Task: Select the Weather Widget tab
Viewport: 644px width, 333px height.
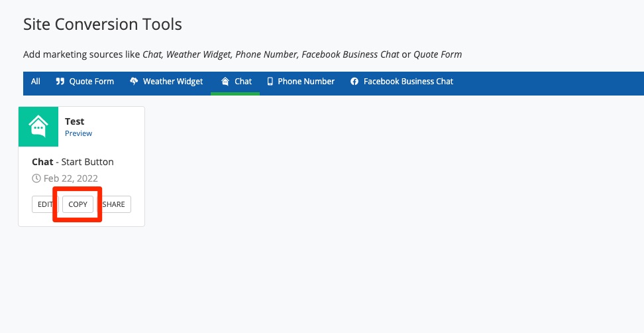Action: click(x=173, y=82)
